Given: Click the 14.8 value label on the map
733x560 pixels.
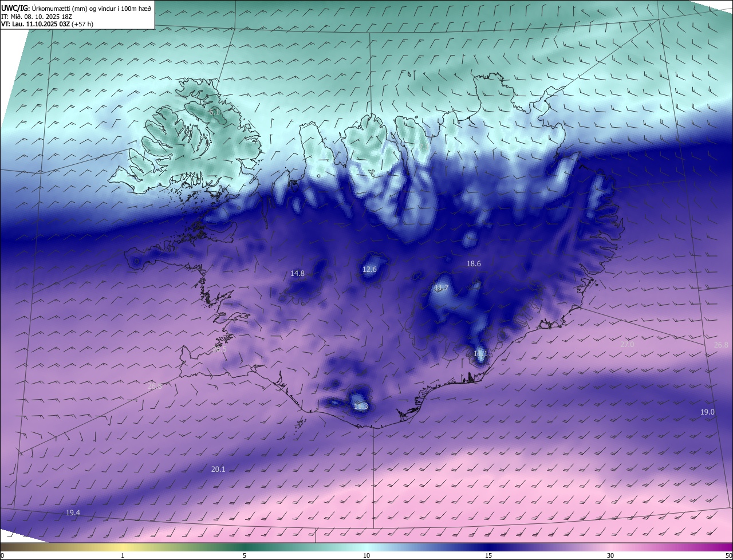Looking at the screenshot, I should [x=297, y=274].
